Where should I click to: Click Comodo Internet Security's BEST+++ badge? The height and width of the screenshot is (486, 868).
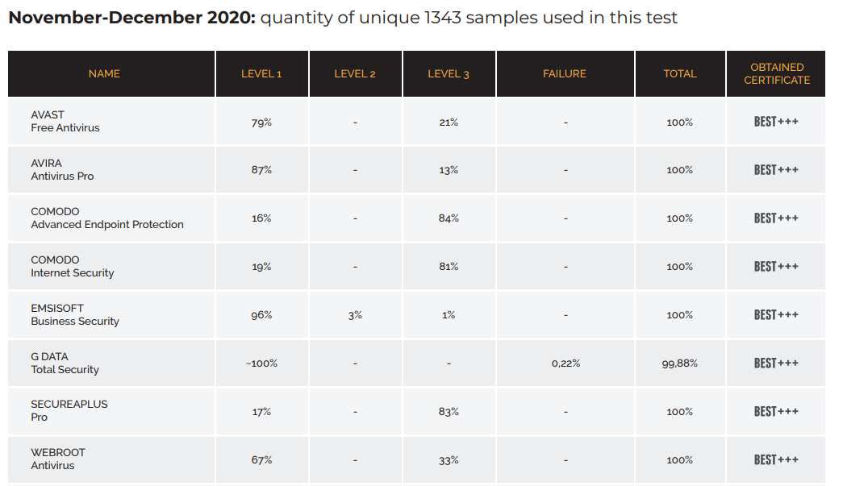pyautogui.click(x=776, y=267)
